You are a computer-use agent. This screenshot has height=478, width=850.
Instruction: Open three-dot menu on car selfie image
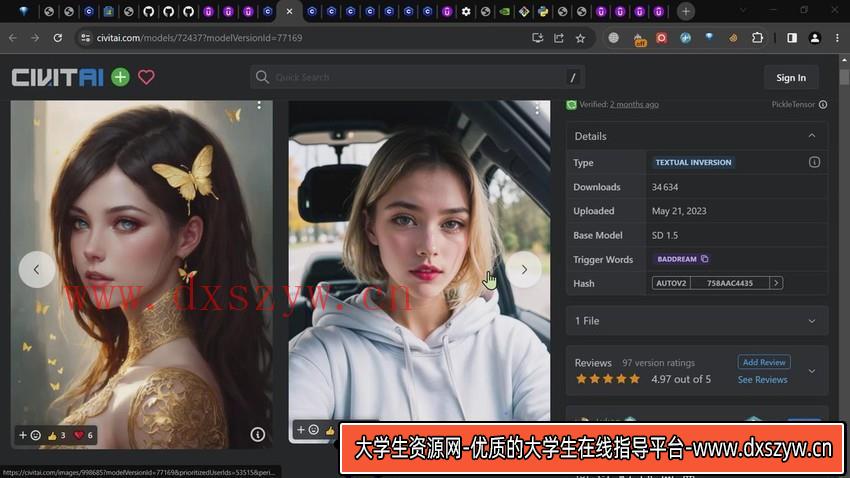[x=537, y=109]
